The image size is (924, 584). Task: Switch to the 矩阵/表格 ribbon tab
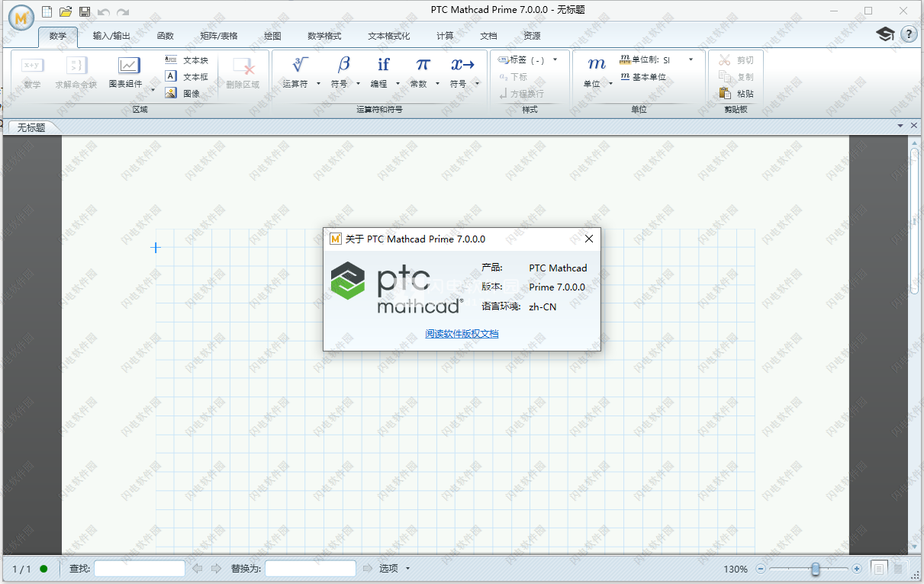click(219, 36)
